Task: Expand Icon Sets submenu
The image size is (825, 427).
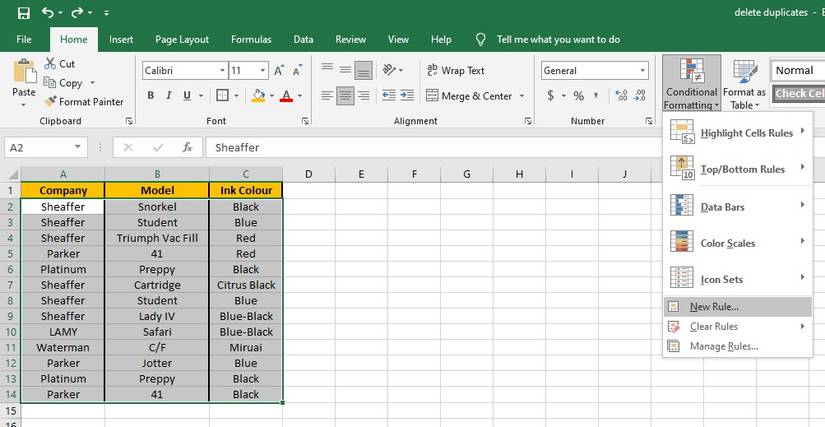Action: [738, 279]
